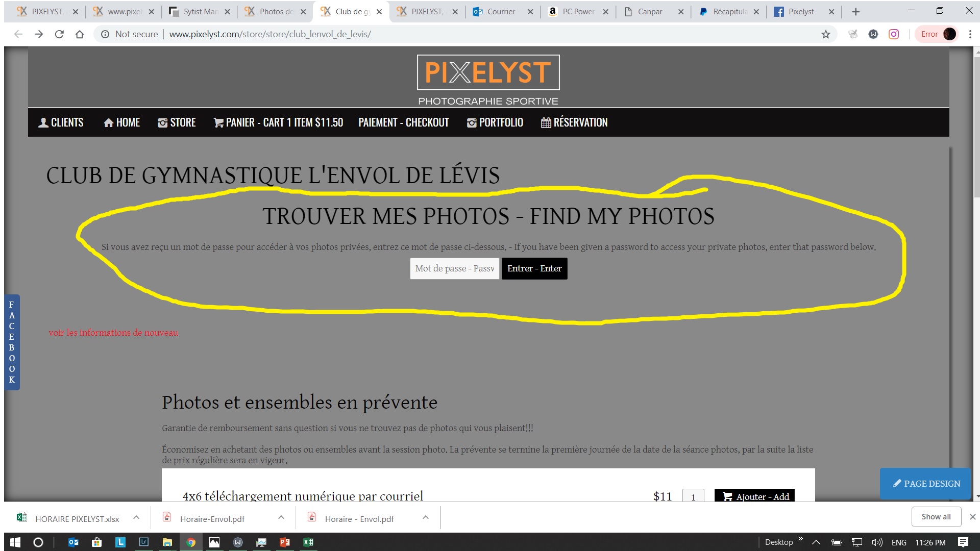Screen dimensions: 980x551
Task: Close the Club de g tab
Action: pyautogui.click(x=379, y=12)
